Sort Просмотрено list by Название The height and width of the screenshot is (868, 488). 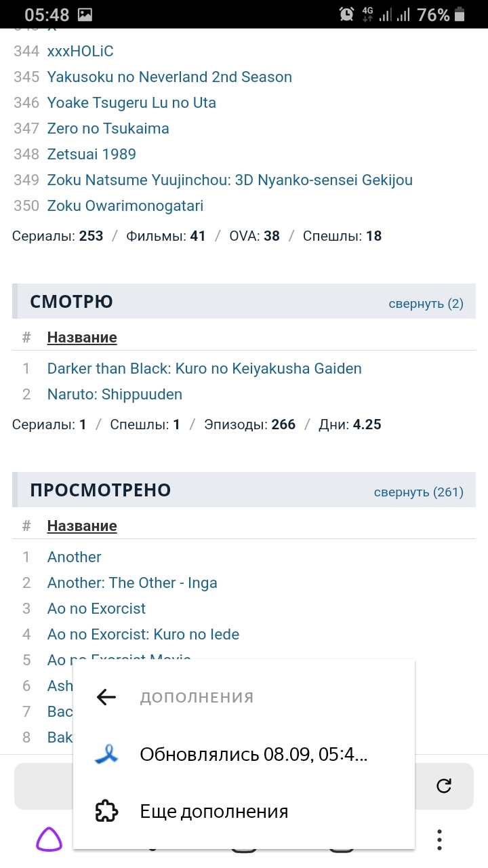82,526
